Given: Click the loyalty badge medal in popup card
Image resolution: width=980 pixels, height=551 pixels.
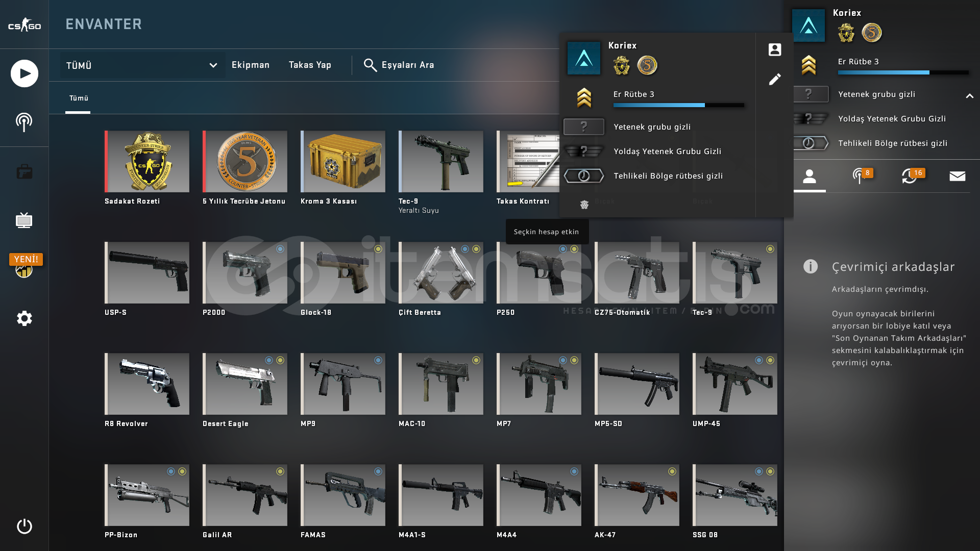Looking at the screenshot, I should point(622,65).
